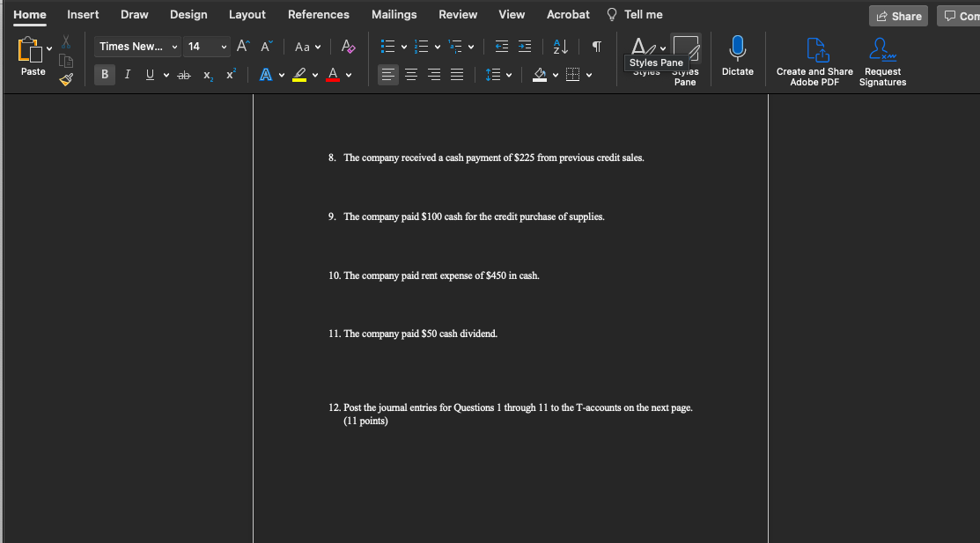Viewport: 980px width, 543px height.
Task: Switch to the References tab
Action: point(318,14)
